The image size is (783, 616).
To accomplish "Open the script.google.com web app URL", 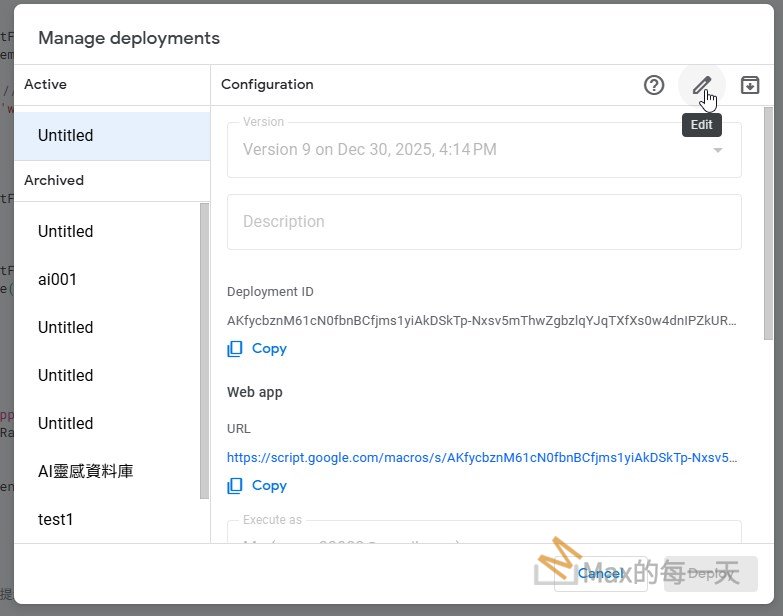I will (482, 457).
